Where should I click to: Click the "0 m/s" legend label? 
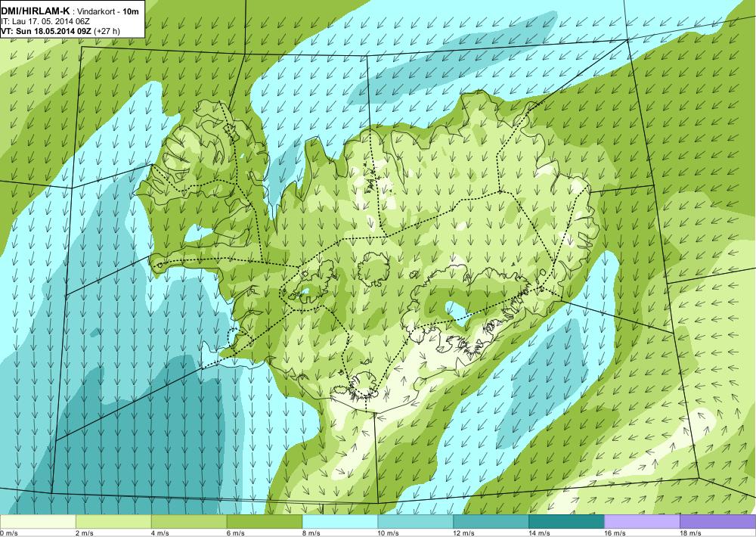point(8,533)
